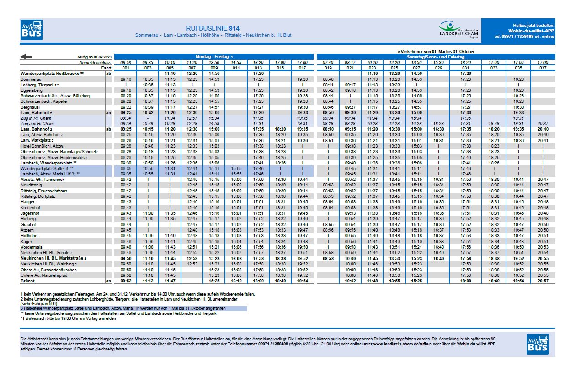Click the Wanderparkplatz Sattel stop name
The height and width of the screenshot is (392, 570).
(47, 168)
